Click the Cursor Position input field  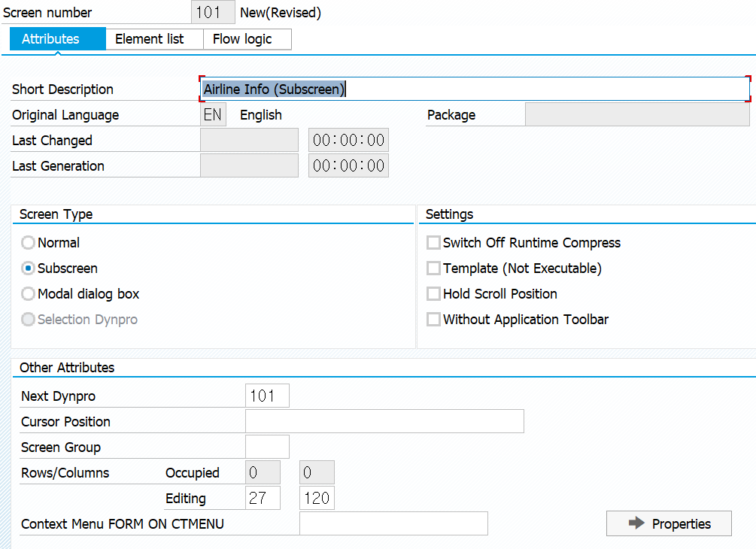[x=384, y=421]
